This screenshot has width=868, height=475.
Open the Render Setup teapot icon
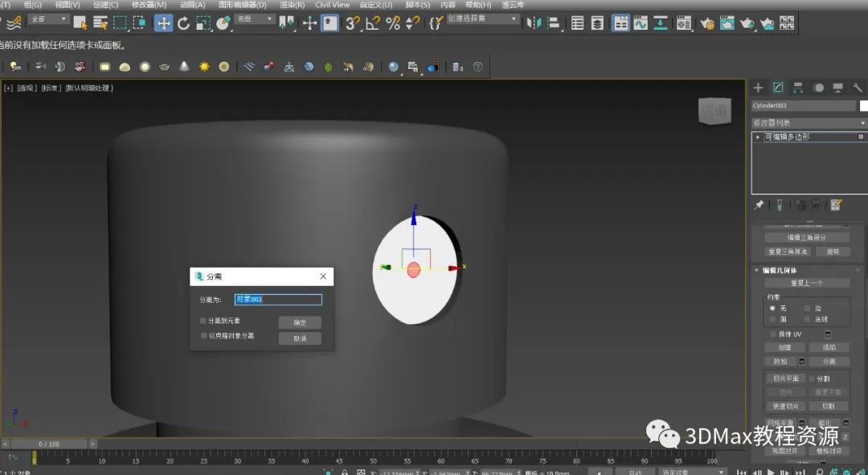click(707, 23)
